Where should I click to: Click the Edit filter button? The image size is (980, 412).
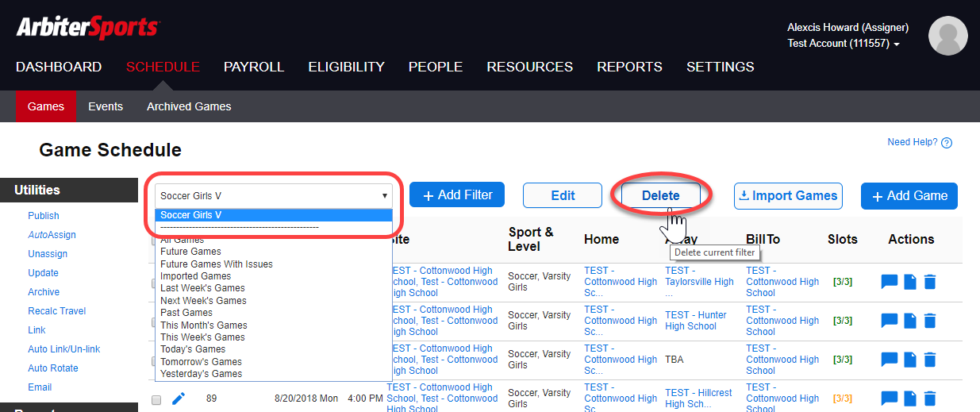coord(563,195)
